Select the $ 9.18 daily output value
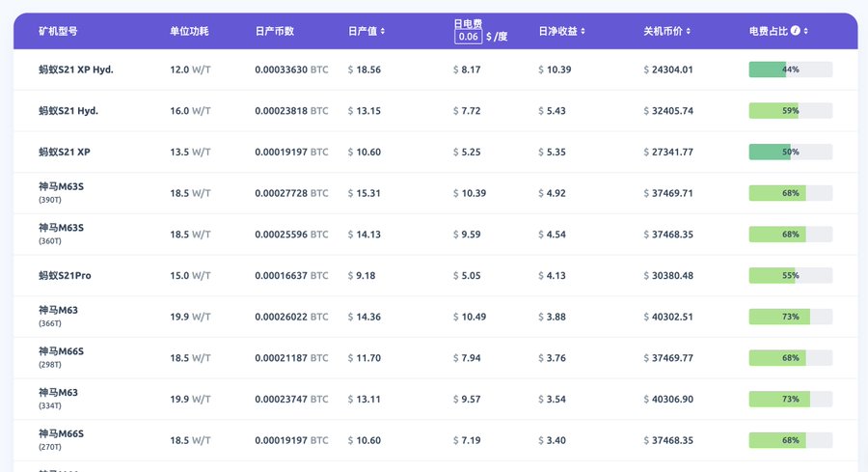Viewport: 868px width, 472px height. [362, 275]
